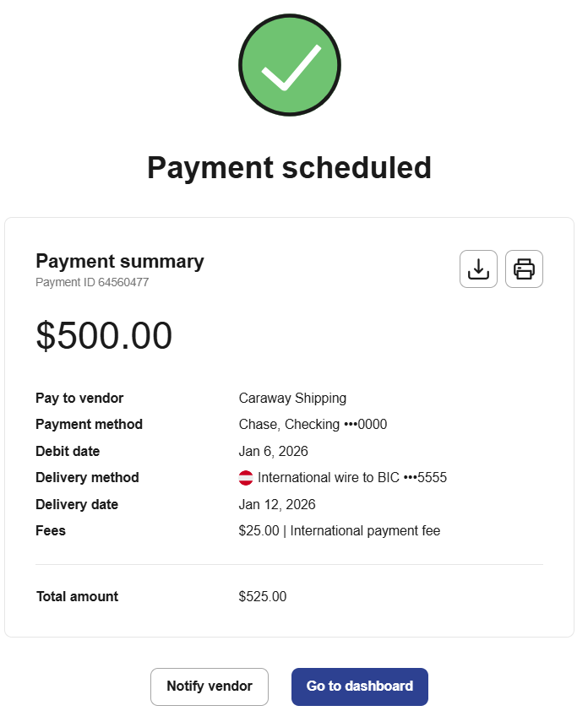Select the Payment summary title
Viewport: 588px width, 711px height.
120,262
